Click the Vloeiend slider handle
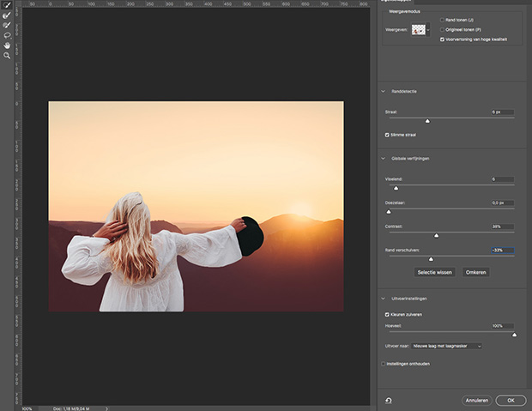 396,188
